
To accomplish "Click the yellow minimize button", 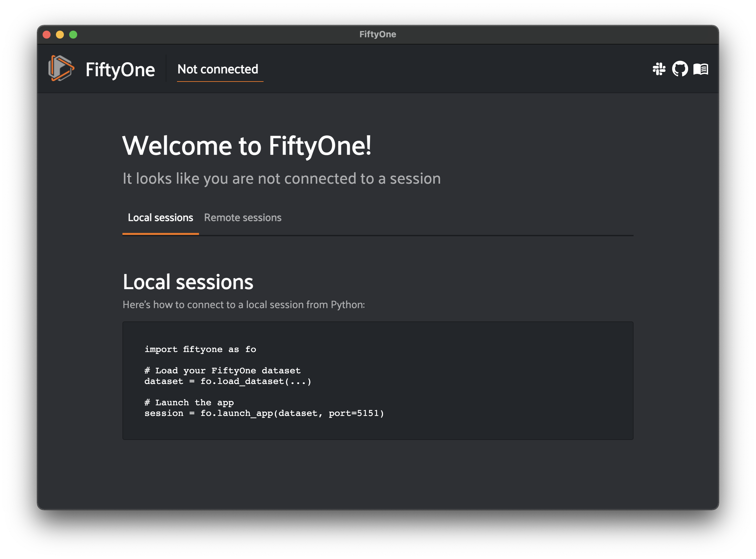I will tap(60, 34).
